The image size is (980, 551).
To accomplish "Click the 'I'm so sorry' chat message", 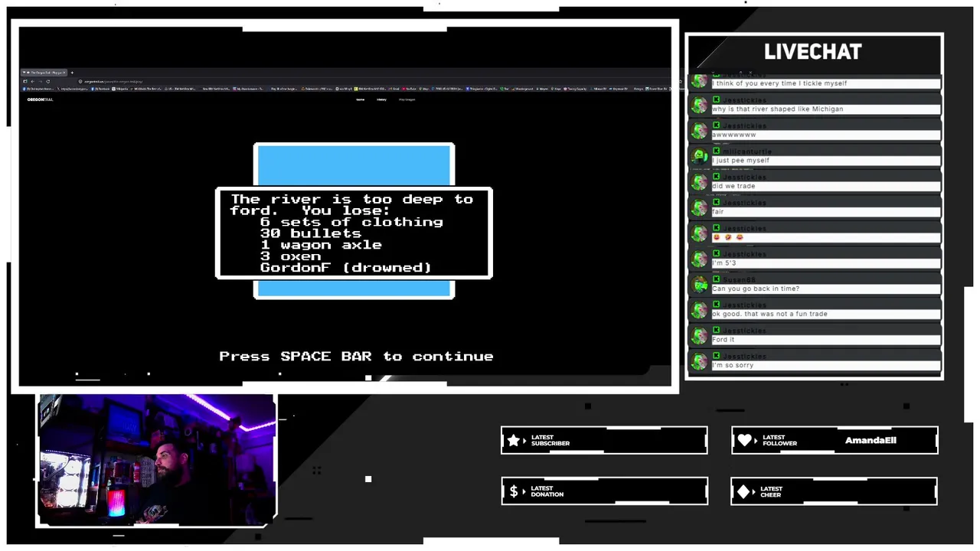I will click(825, 365).
